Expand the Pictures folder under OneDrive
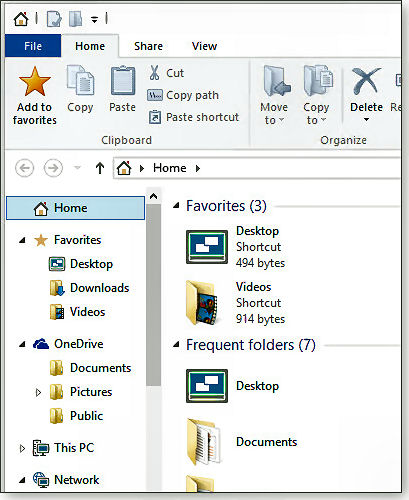 [38, 392]
